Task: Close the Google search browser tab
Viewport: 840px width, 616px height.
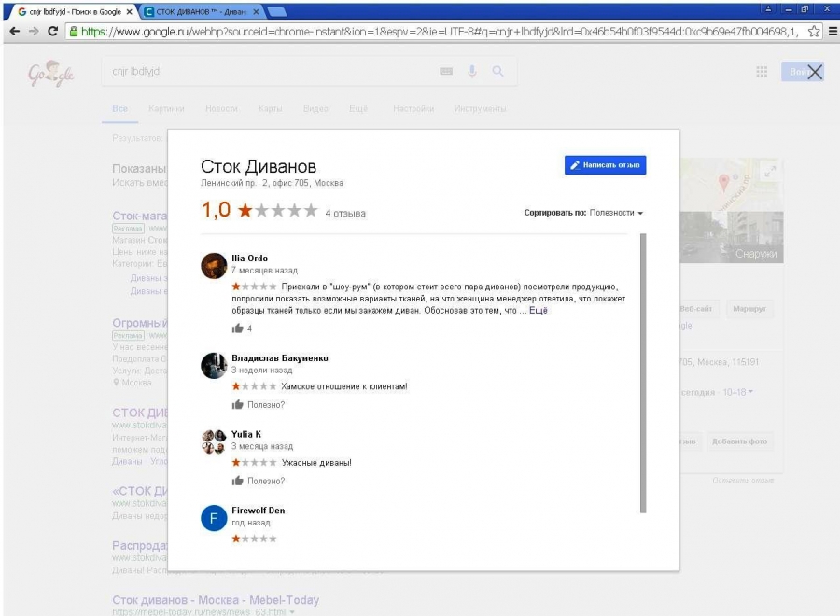Action: 129,11
